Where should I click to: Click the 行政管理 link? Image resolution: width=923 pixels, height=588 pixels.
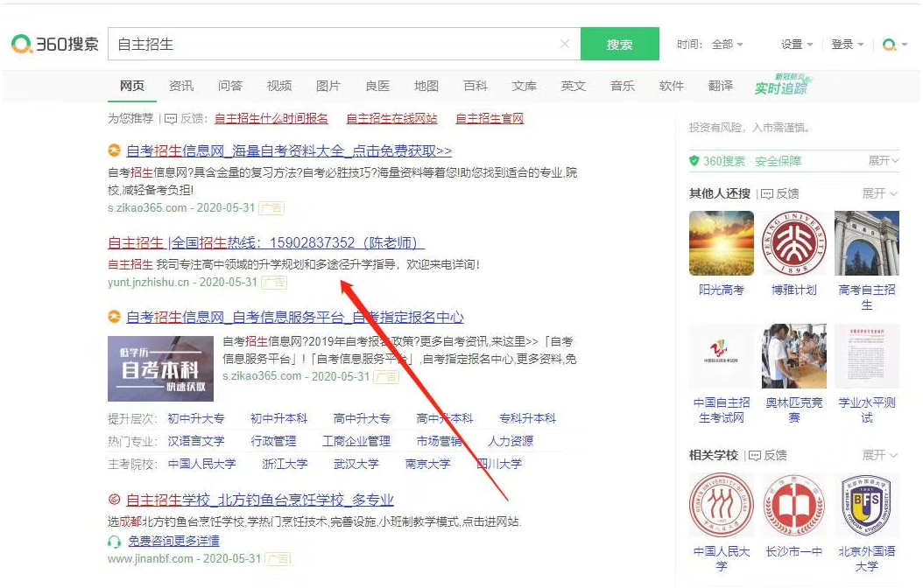click(273, 441)
